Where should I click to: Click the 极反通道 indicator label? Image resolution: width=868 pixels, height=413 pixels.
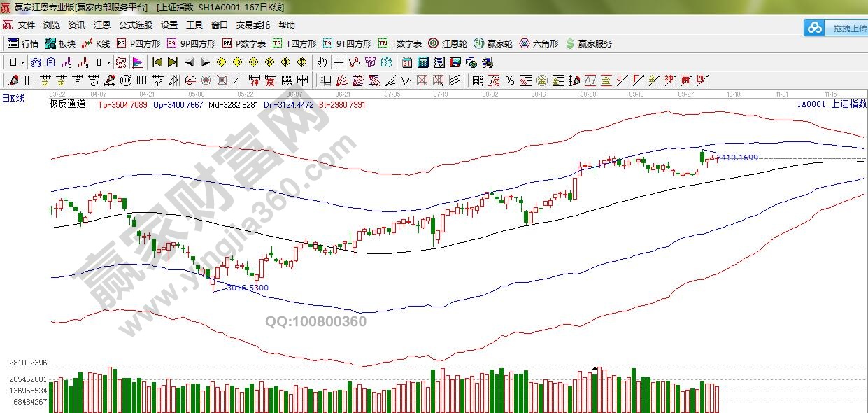tap(67, 104)
